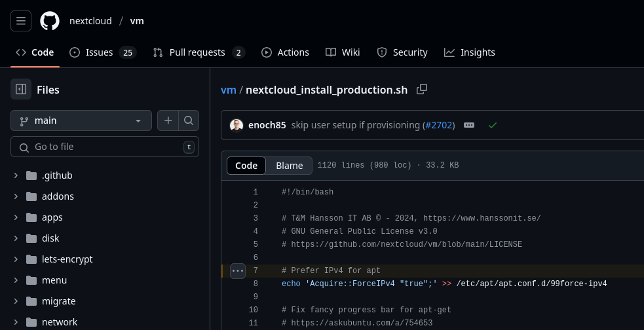
Task: Add a new file with plus button
Action: [x=168, y=120]
